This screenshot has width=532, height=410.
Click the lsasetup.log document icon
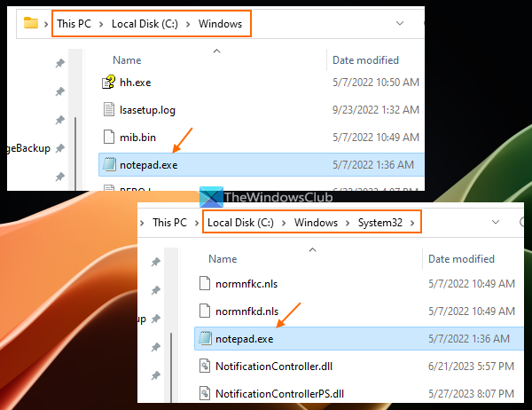[108, 110]
